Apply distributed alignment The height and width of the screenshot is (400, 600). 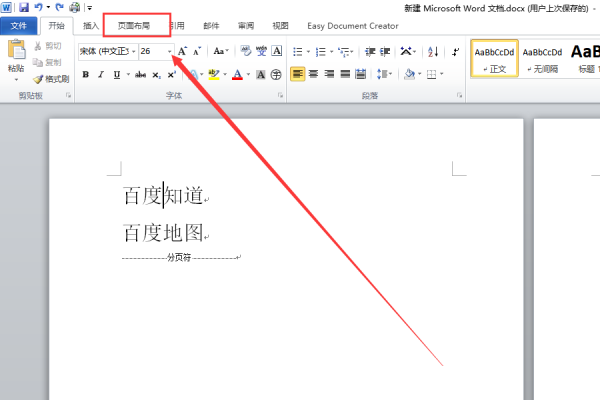click(x=360, y=74)
